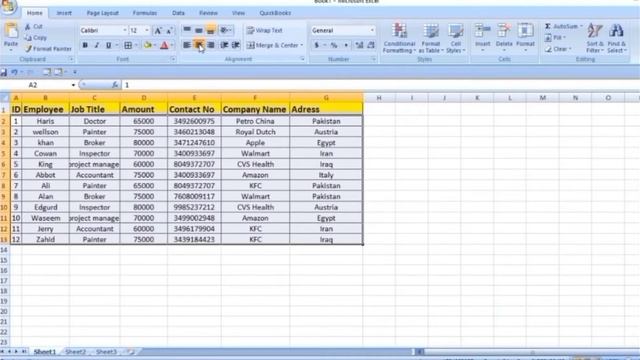Expand the Fill Color dropdown arrow
The image size is (640, 360).
tap(155, 45)
